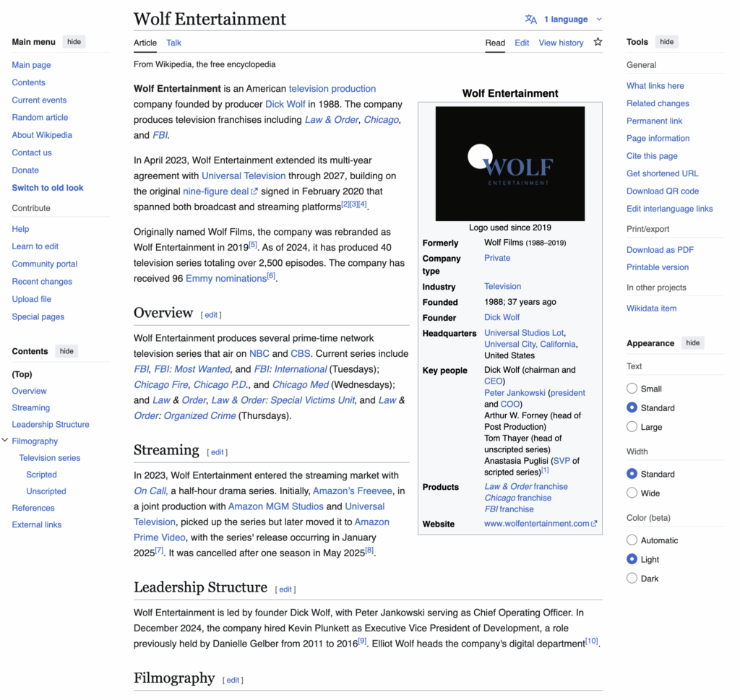Open Get shortened URL tool
This screenshot has width=740, height=700.
[x=662, y=173]
